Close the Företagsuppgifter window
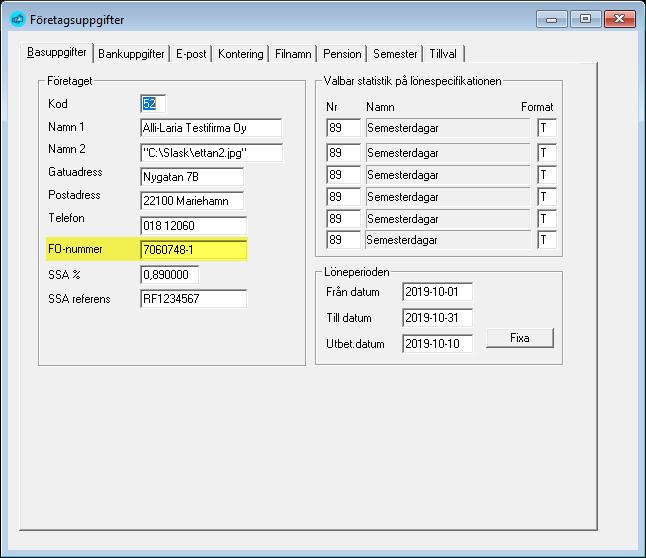 coord(620,19)
